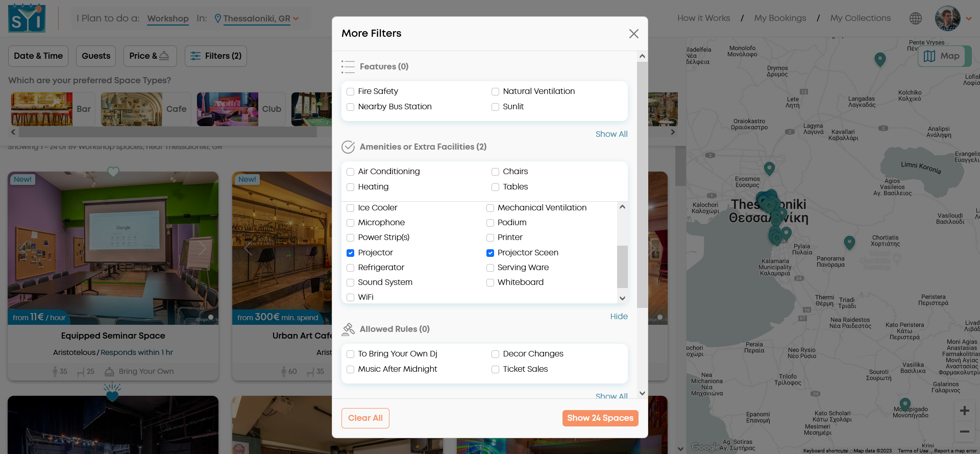The width and height of the screenshot is (980, 454).
Task: Hide the expanded amenities list
Action: pos(619,316)
